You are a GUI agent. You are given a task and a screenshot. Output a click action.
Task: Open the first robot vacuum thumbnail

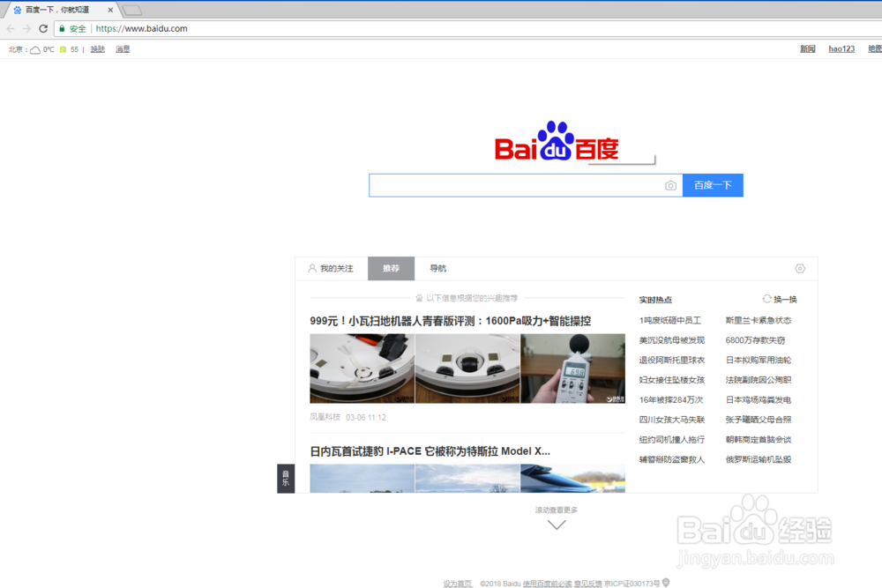pyautogui.click(x=362, y=368)
